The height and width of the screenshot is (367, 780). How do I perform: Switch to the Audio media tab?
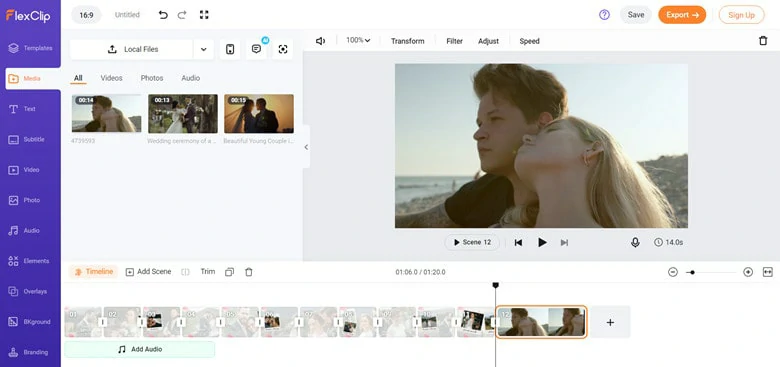[x=191, y=78]
